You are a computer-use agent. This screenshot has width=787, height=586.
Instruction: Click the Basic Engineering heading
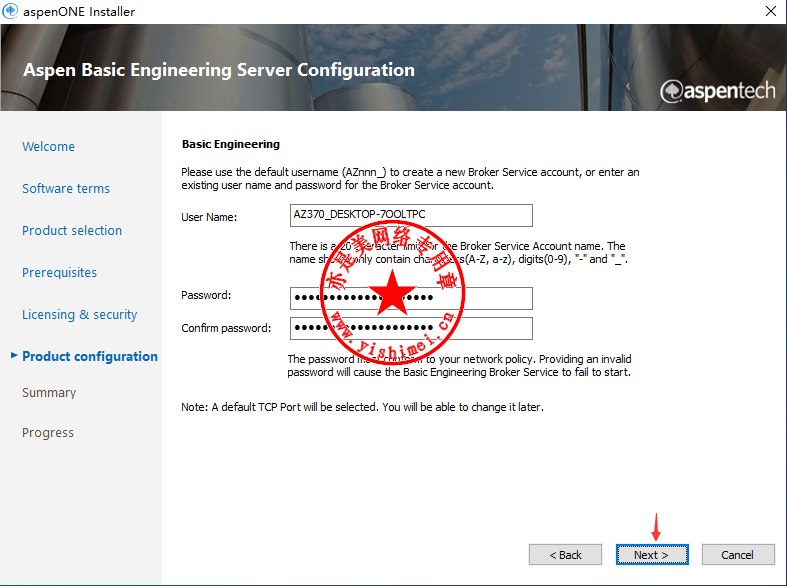click(x=231, y=144)
